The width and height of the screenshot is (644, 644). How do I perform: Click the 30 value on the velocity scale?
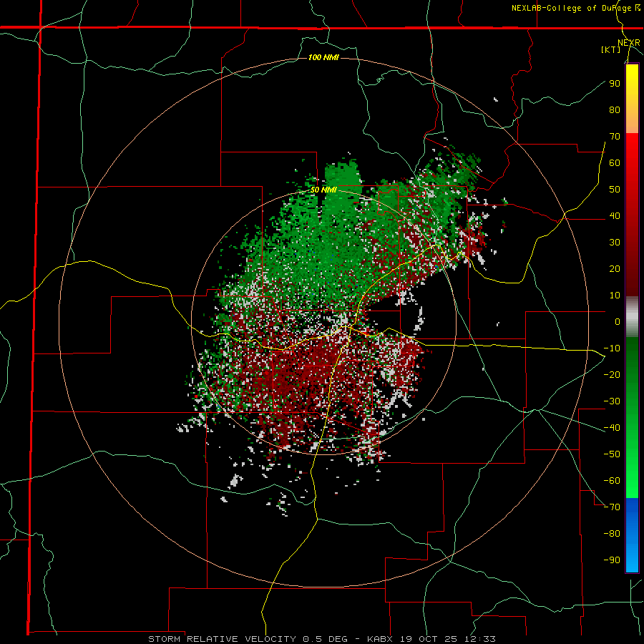(x=615, y=243)
